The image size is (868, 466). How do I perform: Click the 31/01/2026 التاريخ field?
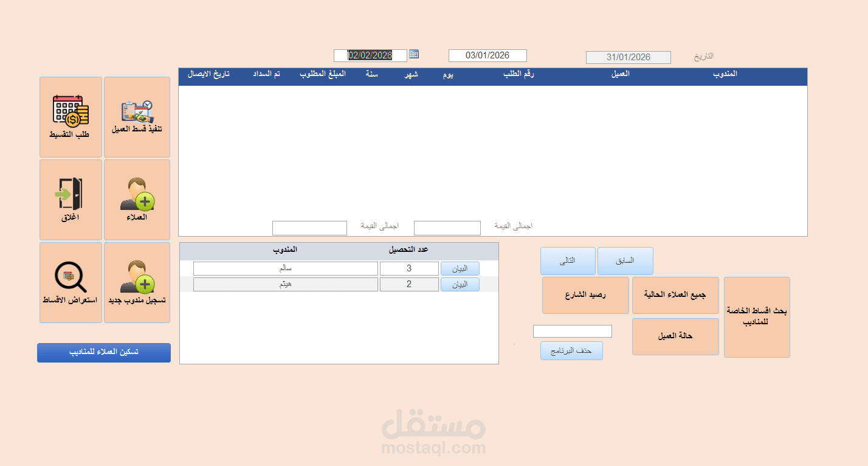pos(629,57)
